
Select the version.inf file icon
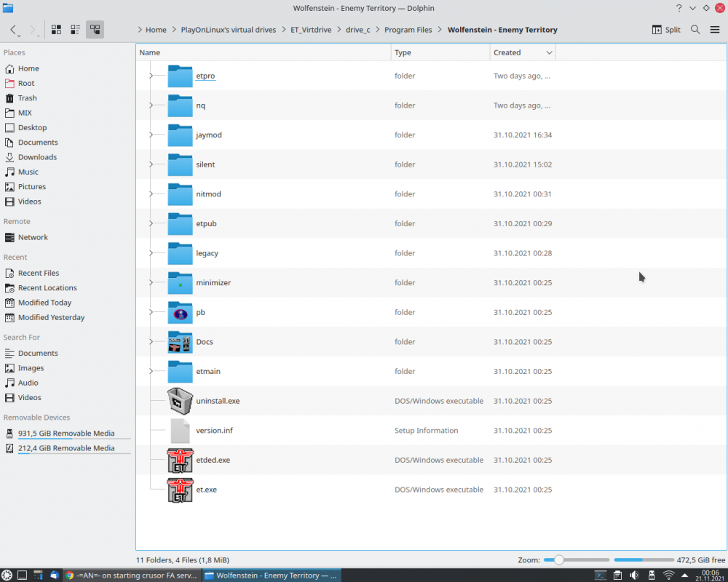(x=180, y=430)
